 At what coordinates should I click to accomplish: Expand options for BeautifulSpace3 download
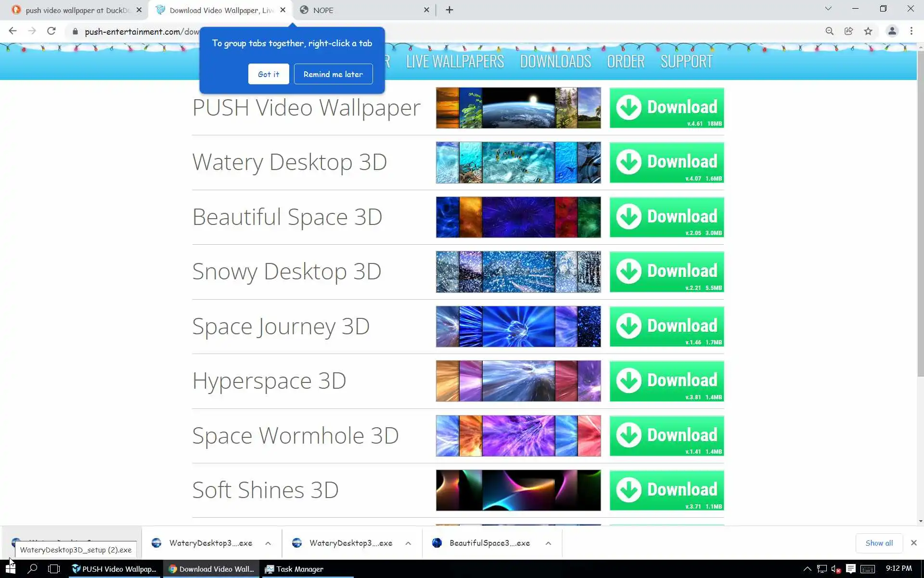click(548, 543)
